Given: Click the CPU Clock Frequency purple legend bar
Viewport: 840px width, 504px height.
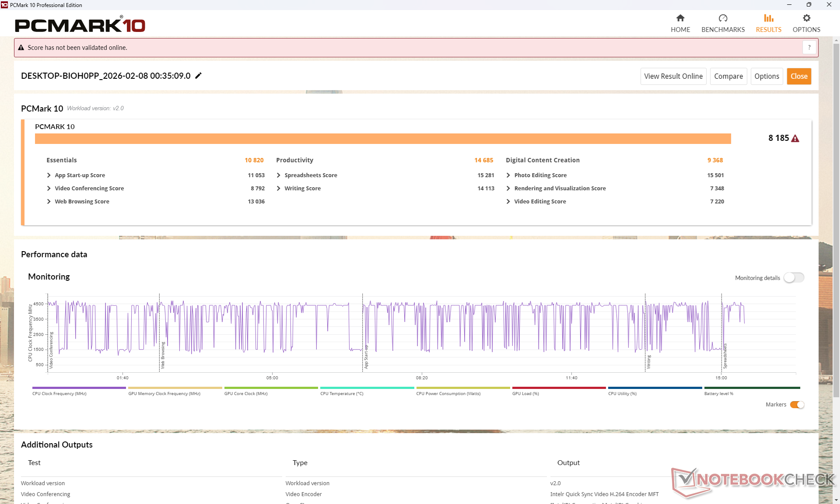Looking at the screenshot, I should tap(79, 388).
